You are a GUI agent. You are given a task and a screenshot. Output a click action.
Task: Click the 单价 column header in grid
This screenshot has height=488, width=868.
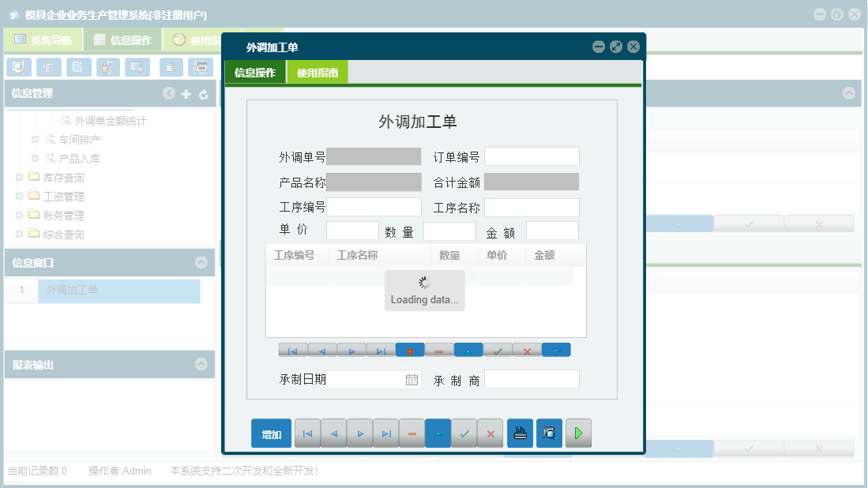(x=502, y=255)
